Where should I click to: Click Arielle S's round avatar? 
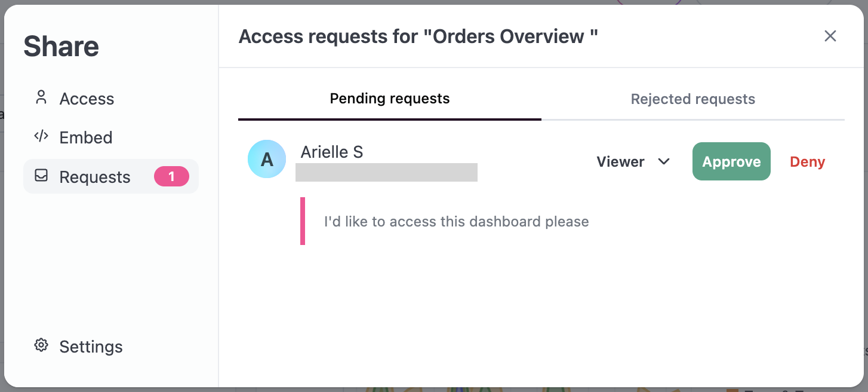(267, 159)
